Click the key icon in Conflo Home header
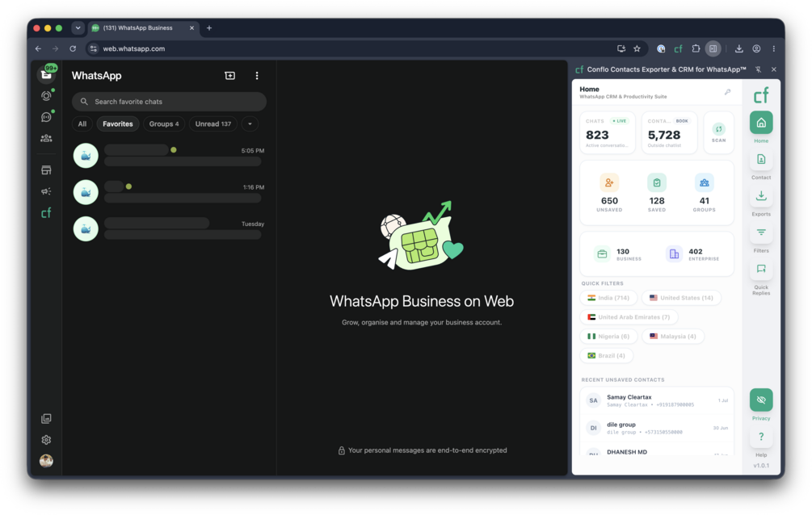Screen dimensions: 812x515 (728, 92)
